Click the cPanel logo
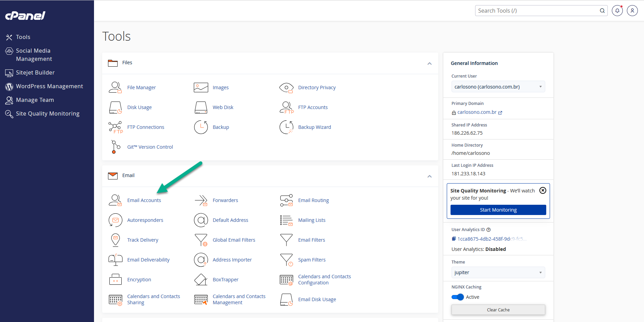Image resolution: width=644 pixels, height=322 pixels. pyautogui.click(x=25, y=15)
